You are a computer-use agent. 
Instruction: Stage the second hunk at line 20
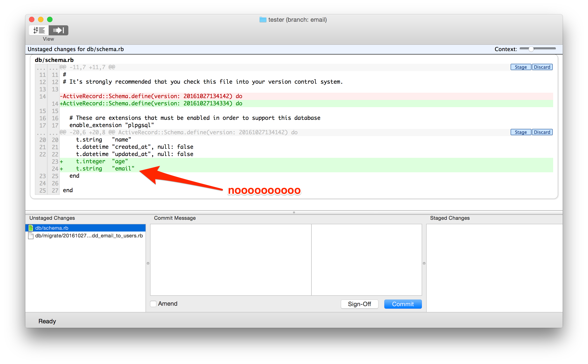[521, 132]
